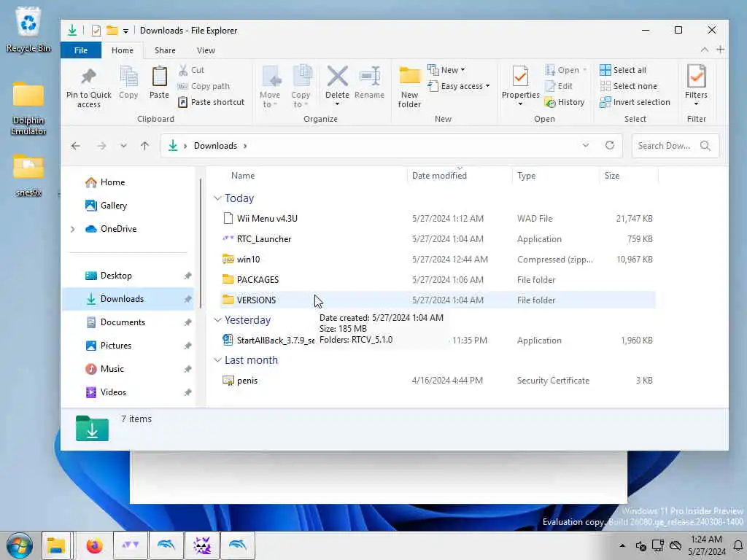This screenshot has width=747, height=560.
Task: Collapse the Yesterday group
Action: [217, 320]
